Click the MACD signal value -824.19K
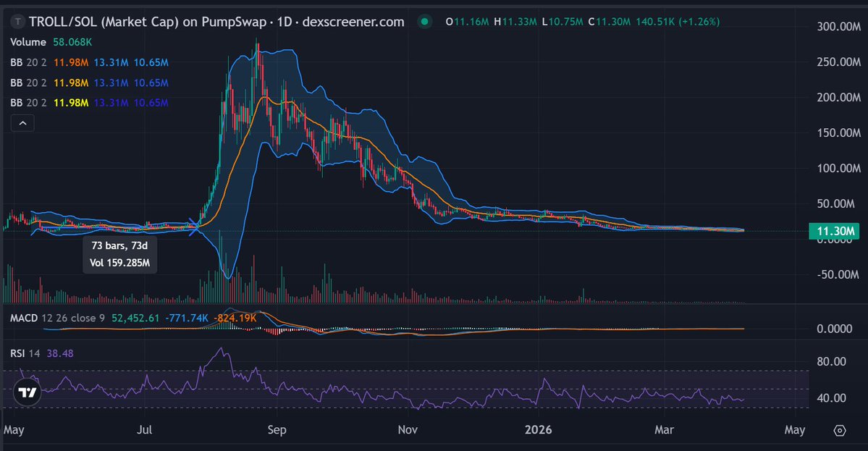868x451 pixels. coord(235,319)
